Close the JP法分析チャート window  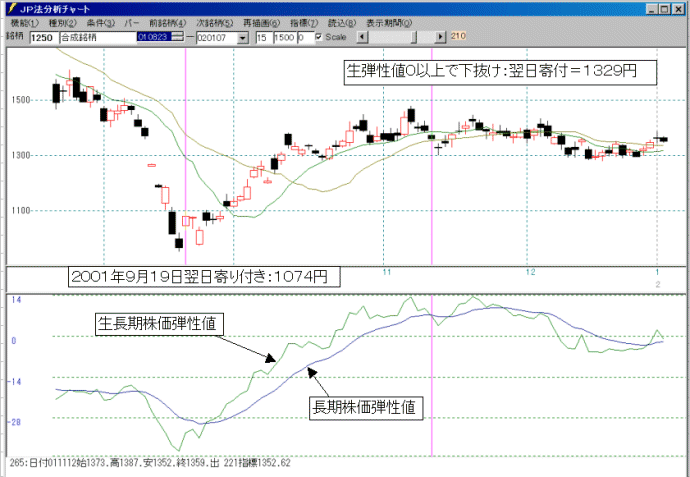[678, 9]
